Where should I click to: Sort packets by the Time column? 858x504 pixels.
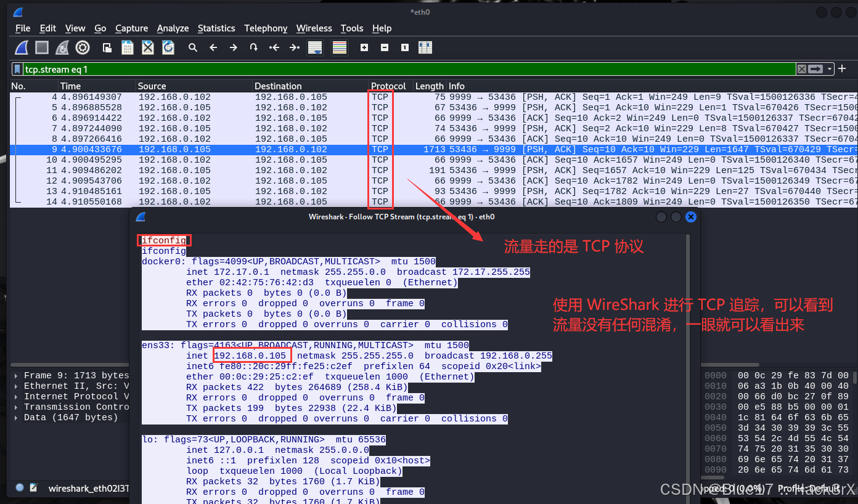pos(97,86)
